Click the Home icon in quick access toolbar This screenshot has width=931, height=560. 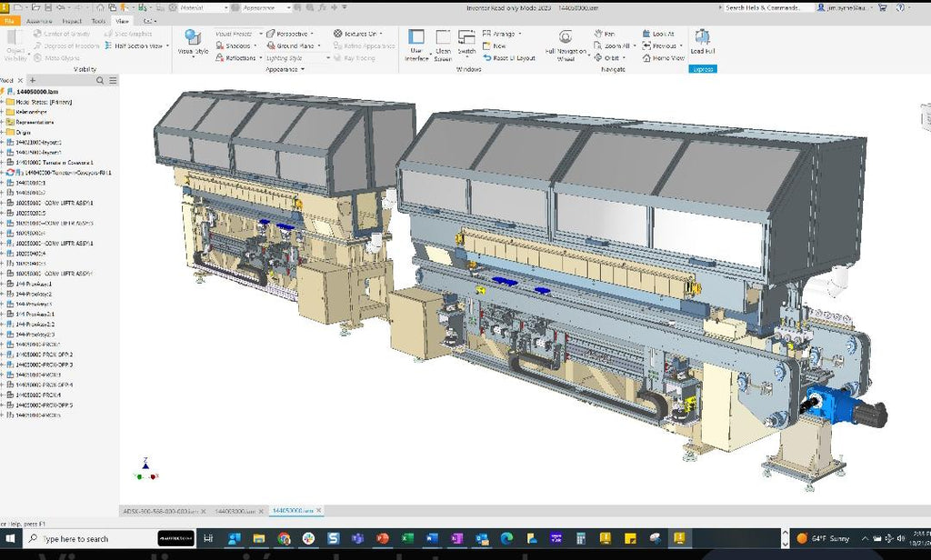(100, 7)
